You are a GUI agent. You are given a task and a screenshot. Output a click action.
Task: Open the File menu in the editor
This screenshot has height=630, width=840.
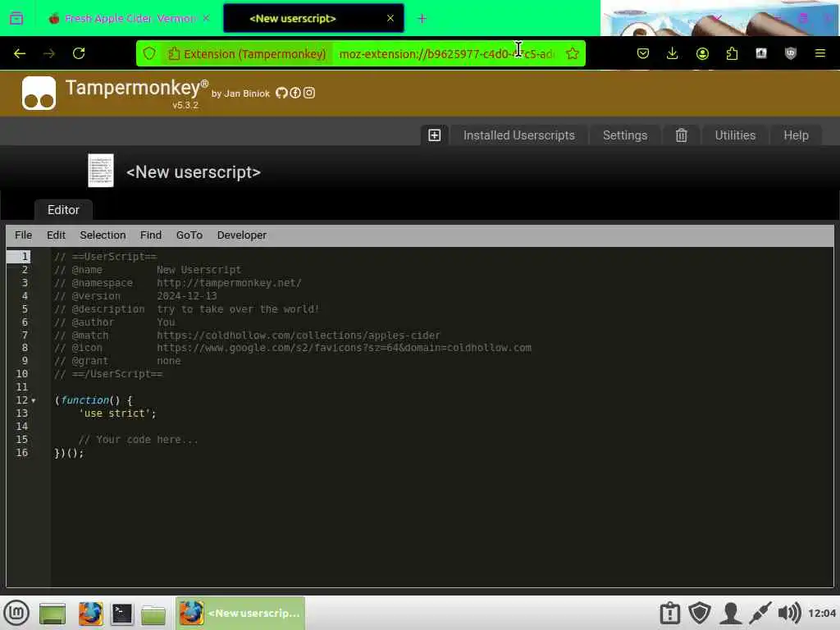(23, 235)
